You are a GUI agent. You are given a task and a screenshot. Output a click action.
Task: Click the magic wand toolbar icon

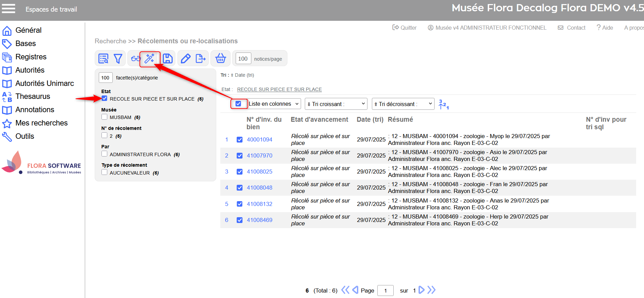click(x=150, y=59)
